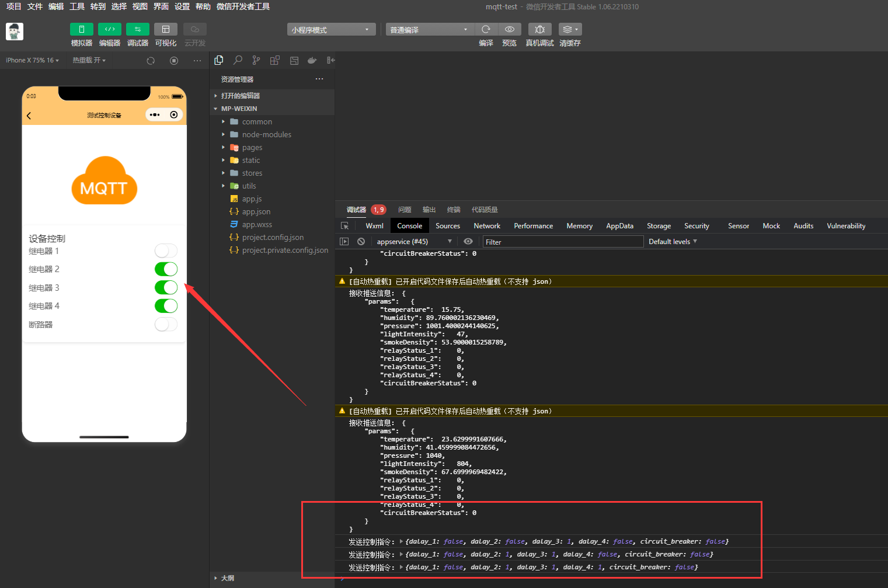This screenshot has width=888, height=588.
Task: Open the 小程序模式 mode dropdown
Action: pyautogui.click(x=330, y=30)
